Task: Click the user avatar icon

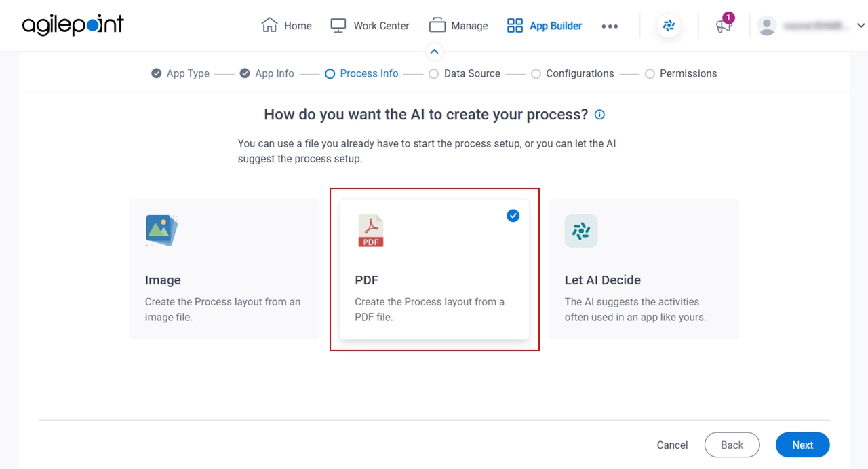Action: click(767, 26)
